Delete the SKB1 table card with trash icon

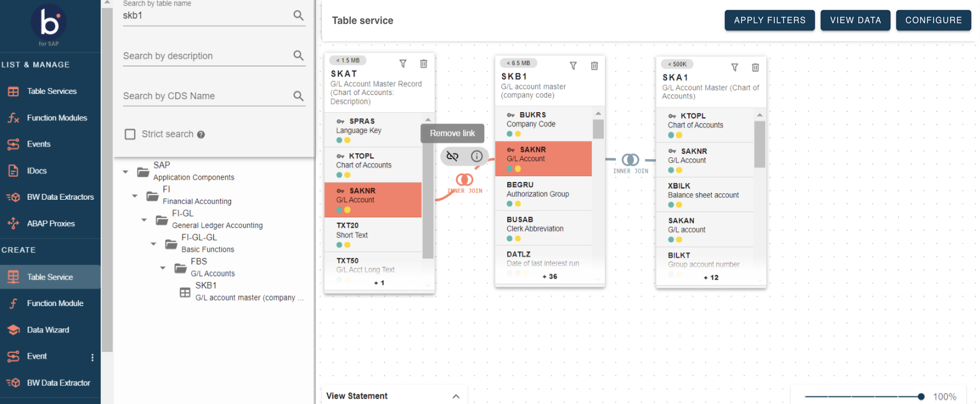tap(594, 66)
